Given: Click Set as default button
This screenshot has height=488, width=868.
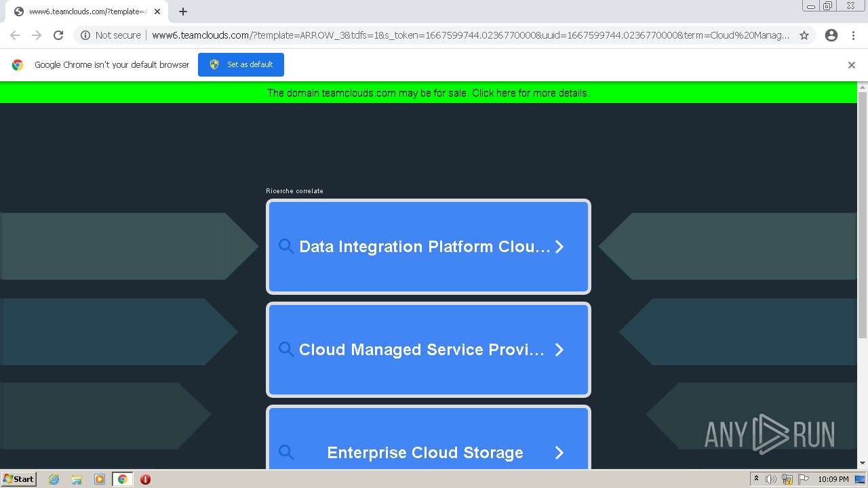Looking at the screenshot, I should click(241, 64).
